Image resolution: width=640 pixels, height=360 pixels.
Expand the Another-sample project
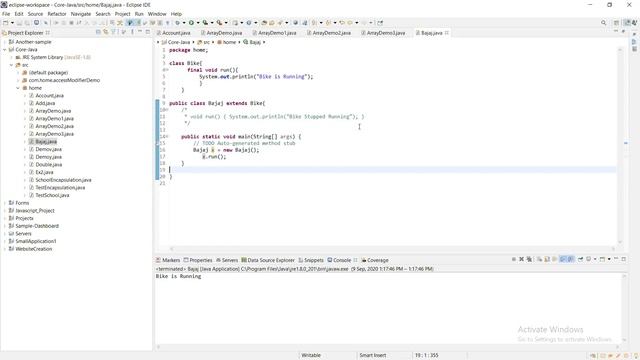point(5,42)
